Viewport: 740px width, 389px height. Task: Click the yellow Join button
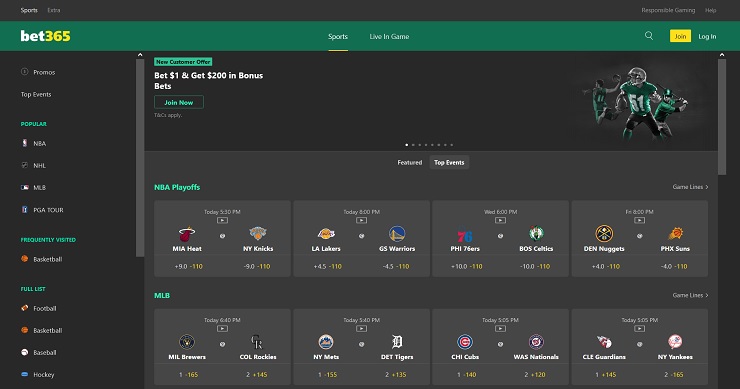pos(680,36)
